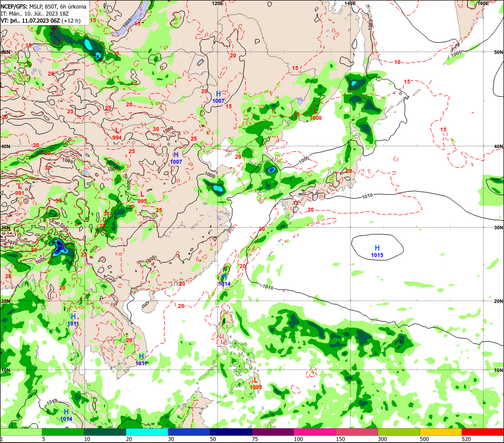Click the valid time line 'VT: þri.. 11.07.2023 06Z'
Screen dimensions: 504x443
[30, 21]
